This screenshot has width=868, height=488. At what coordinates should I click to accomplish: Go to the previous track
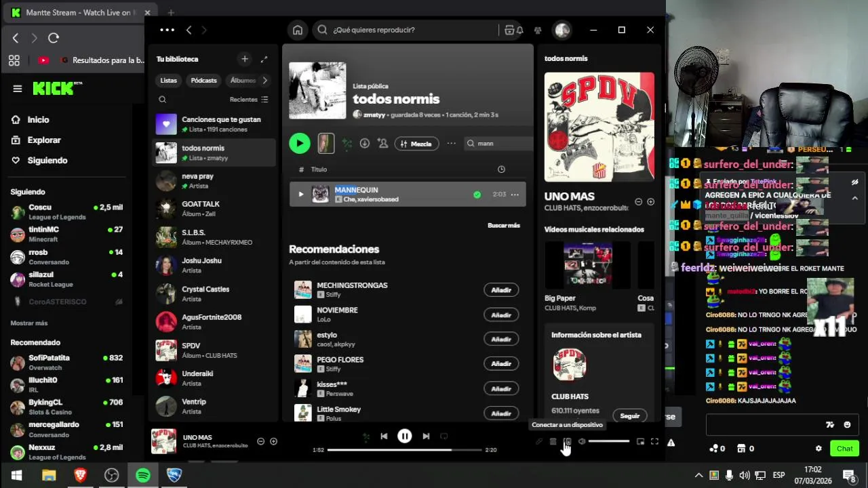tap(384, 436)
